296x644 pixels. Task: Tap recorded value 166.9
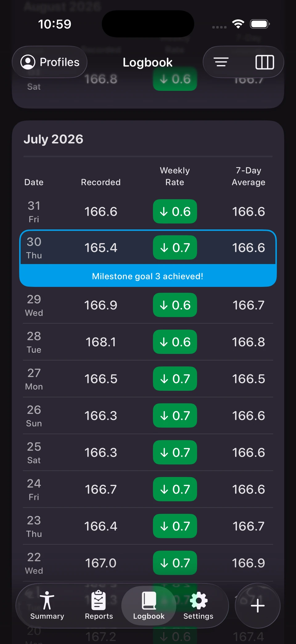point(101,305)
